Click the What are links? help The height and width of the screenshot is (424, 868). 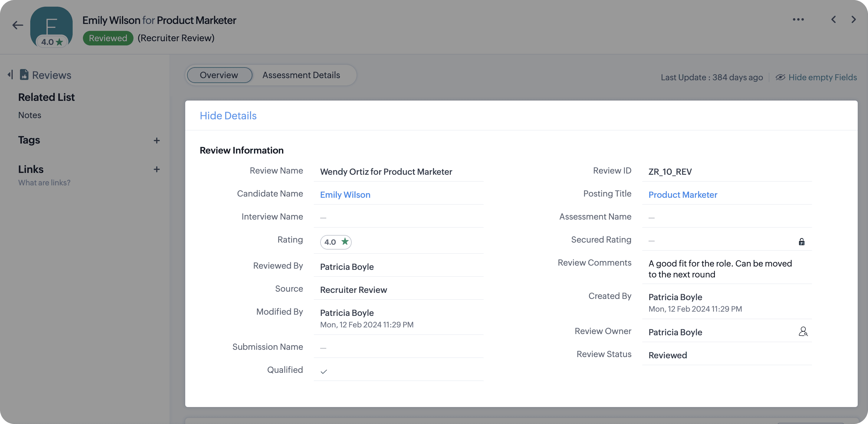point(44,183)
